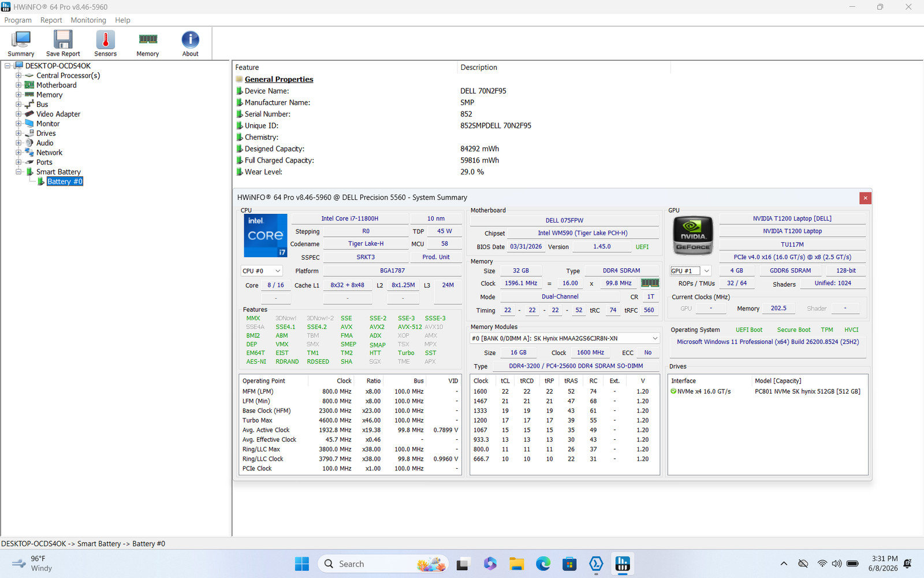Click the volume tray icon
This screenshot has width=924, height=578.
tap(837, 564)
